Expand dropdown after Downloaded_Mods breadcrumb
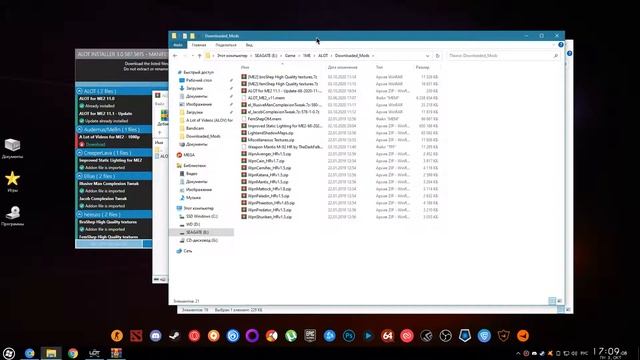The width and height of the screenshot is (640, 360). [x=373, y=56]
